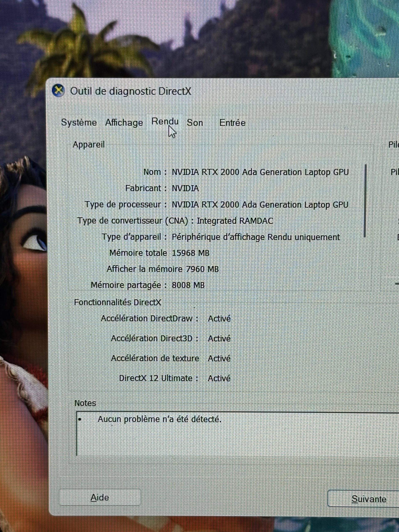
Task: Click the 'Type d'appareil :' label
Action: [x=134, y=237]
